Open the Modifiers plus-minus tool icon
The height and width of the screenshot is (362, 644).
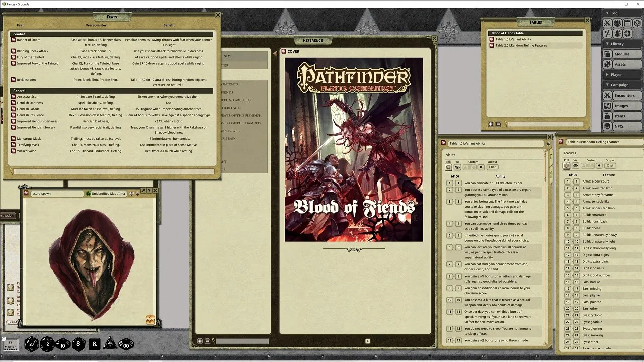click(607, 34)
